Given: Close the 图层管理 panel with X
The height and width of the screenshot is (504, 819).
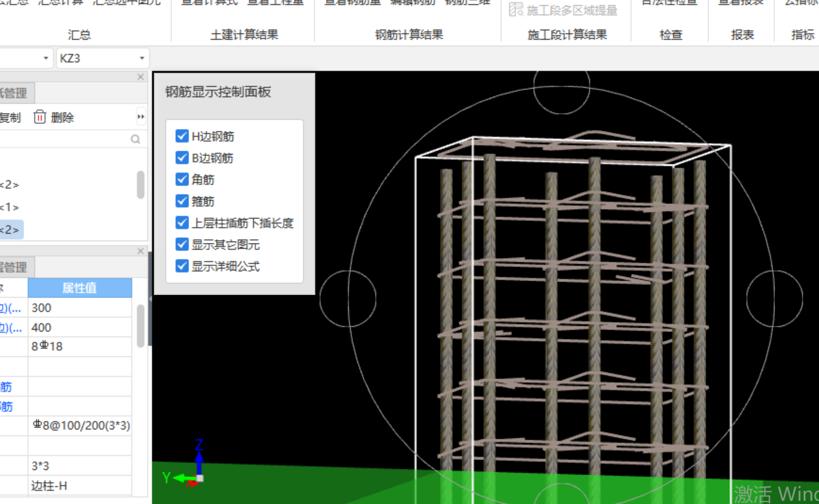Looking at the screenshot, I should 141,251.
